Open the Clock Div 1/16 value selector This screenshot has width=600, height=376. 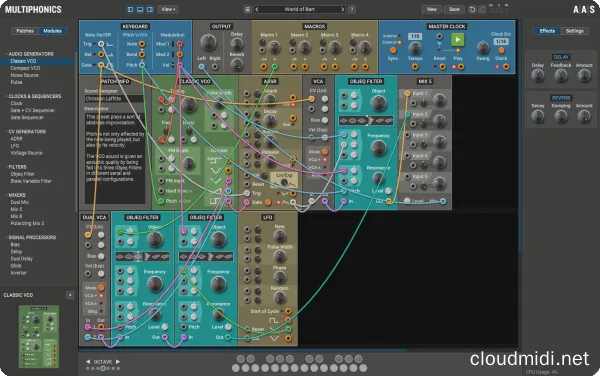501,41
